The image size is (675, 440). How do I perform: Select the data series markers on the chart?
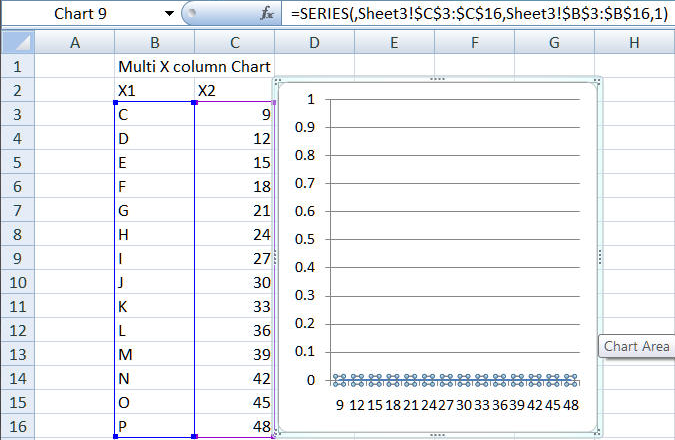pos(455,379)
